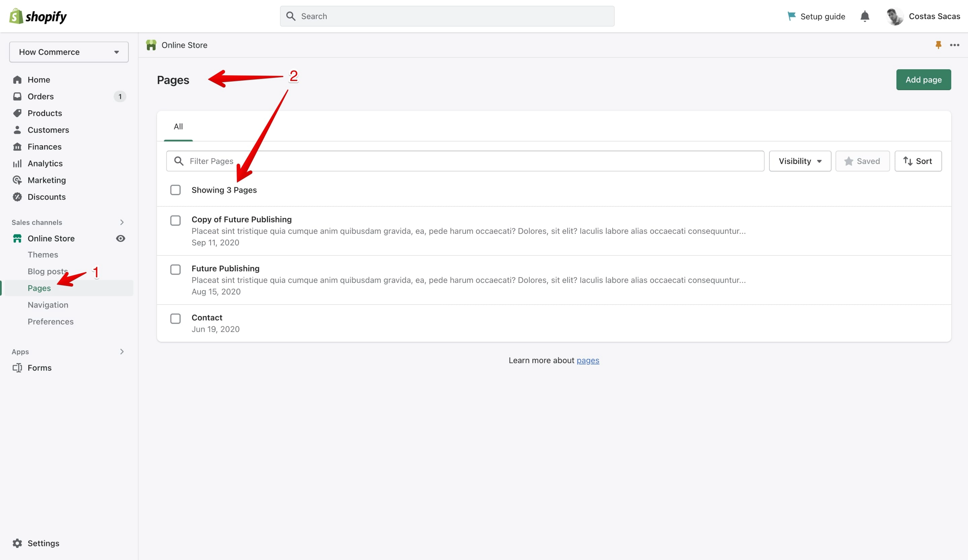Click the Analytics bar chart icon

click(17, 164)
